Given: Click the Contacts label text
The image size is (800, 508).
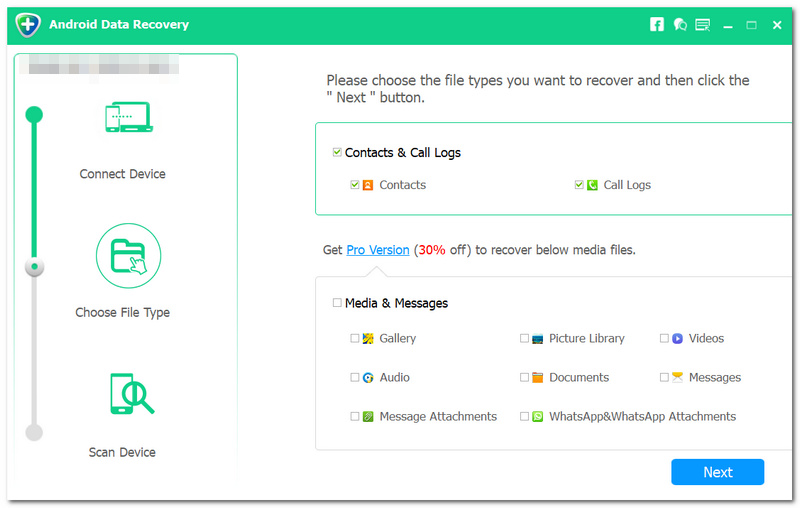Looking at the screenshot, I should [x=403, y=185].
